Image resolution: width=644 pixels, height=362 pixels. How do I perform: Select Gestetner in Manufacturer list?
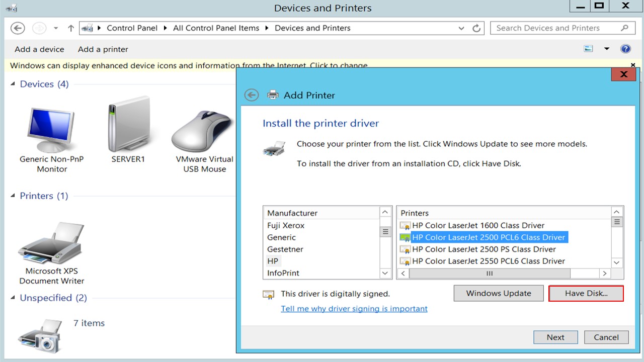[285, 249]
